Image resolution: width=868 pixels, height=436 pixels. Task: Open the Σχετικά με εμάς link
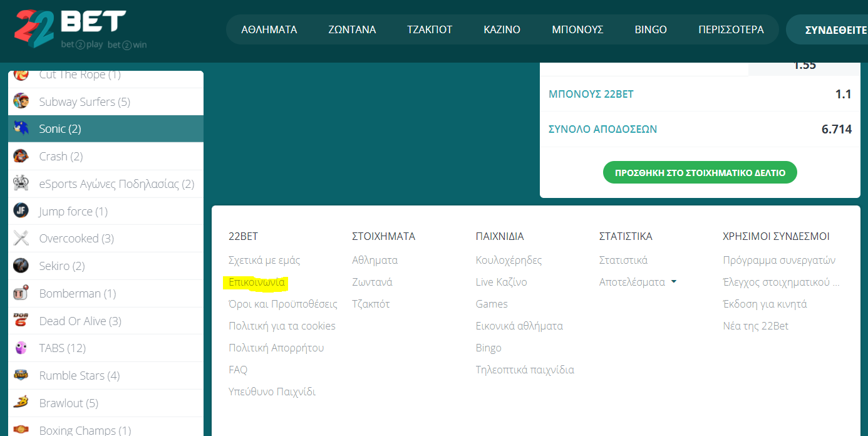(x=264, y=260)
